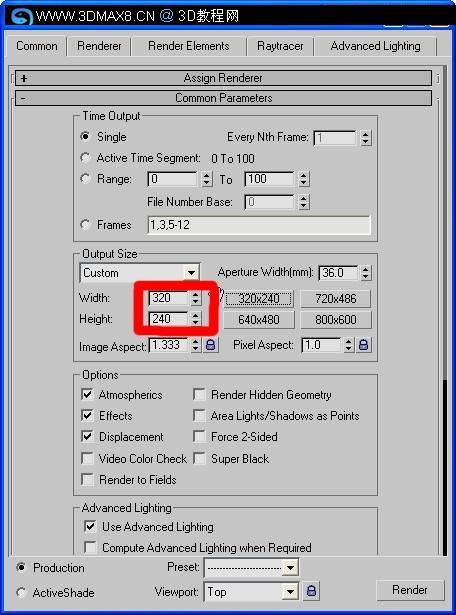
Task: Click the Range start frame field
Action: 173,179
